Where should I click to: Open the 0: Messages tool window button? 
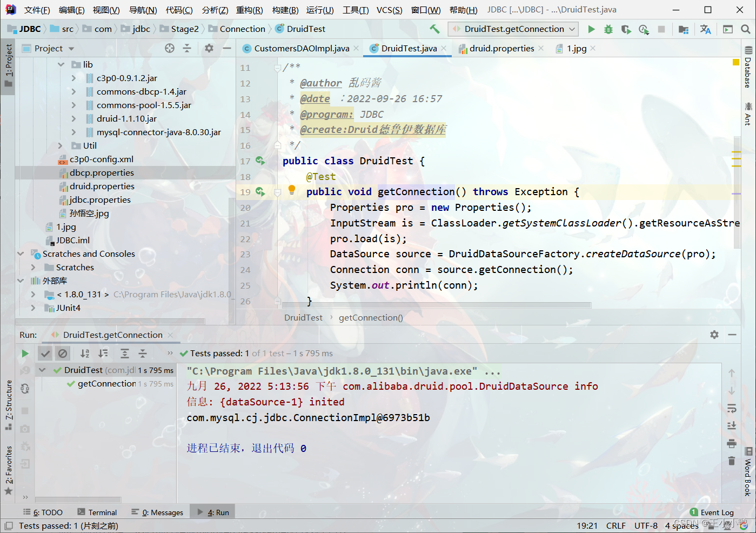coord(157,512)
